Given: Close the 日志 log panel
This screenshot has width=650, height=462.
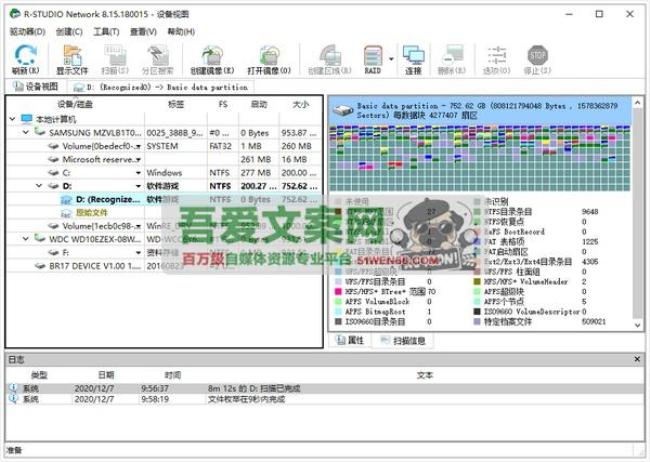Looking at the screenshot, I should pos(637,359).
